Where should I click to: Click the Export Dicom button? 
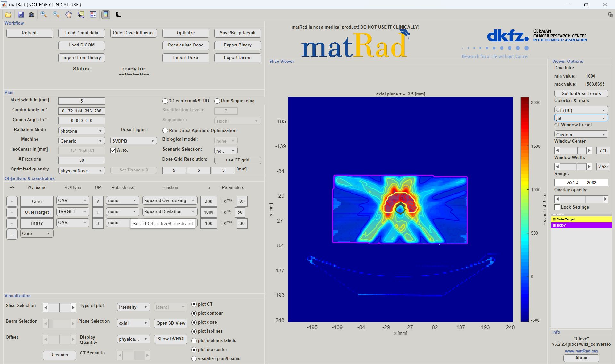tap(238, 58)
